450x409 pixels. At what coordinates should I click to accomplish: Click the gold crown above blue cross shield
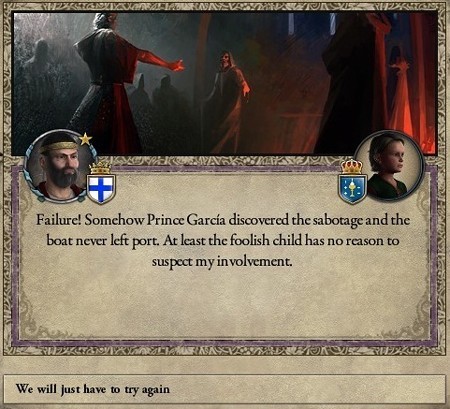(x=100, y=168)
